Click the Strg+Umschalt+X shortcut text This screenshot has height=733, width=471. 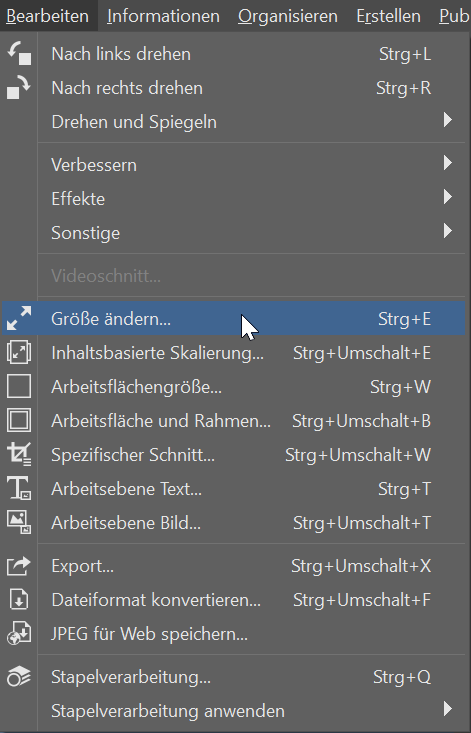(361, 566)
